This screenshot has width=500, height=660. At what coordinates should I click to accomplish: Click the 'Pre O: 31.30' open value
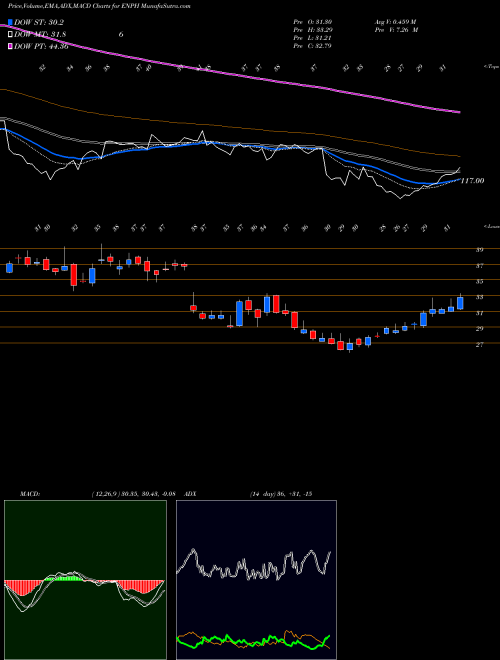click(313, 22)
